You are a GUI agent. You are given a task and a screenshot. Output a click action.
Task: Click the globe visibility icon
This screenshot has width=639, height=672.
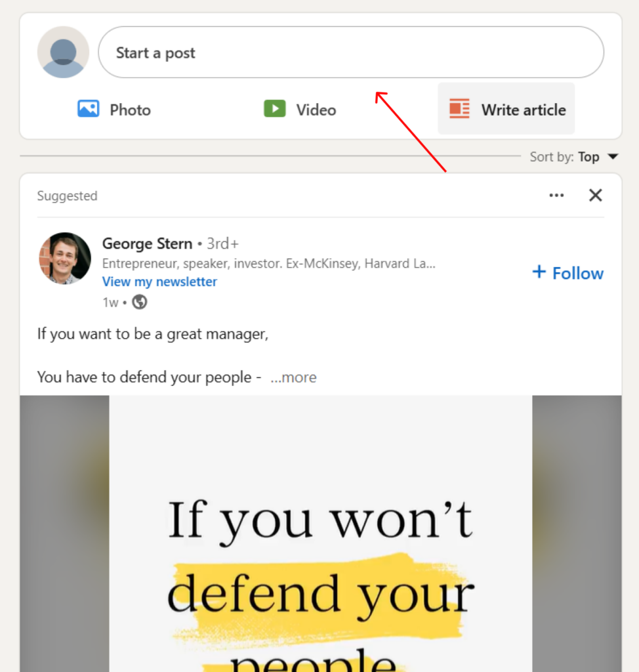pos(139,302)
